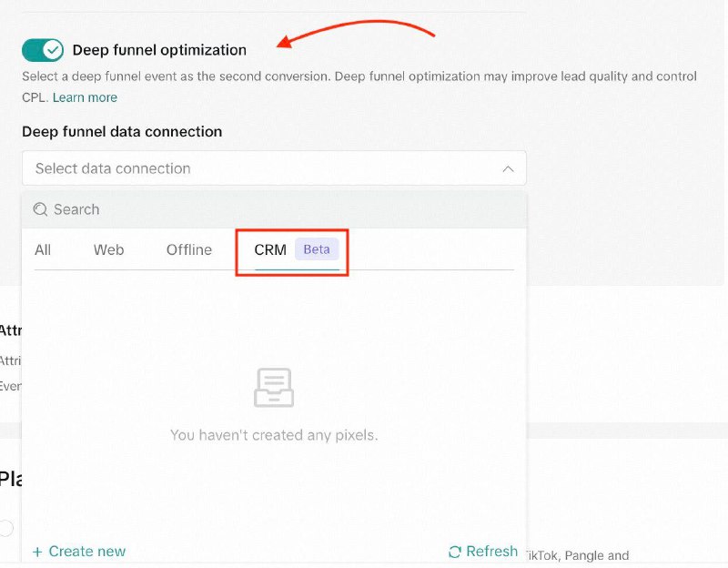This screenshot has width=728, height=568.
Task: Open the Select data connection dropdown
Action: tap(274, 168)
